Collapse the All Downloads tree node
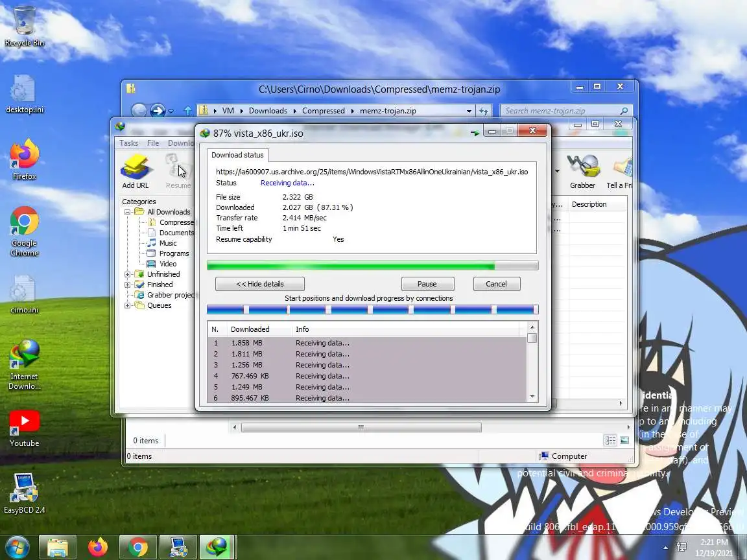Viewport: 747px width, 560px height. [127, 212]
